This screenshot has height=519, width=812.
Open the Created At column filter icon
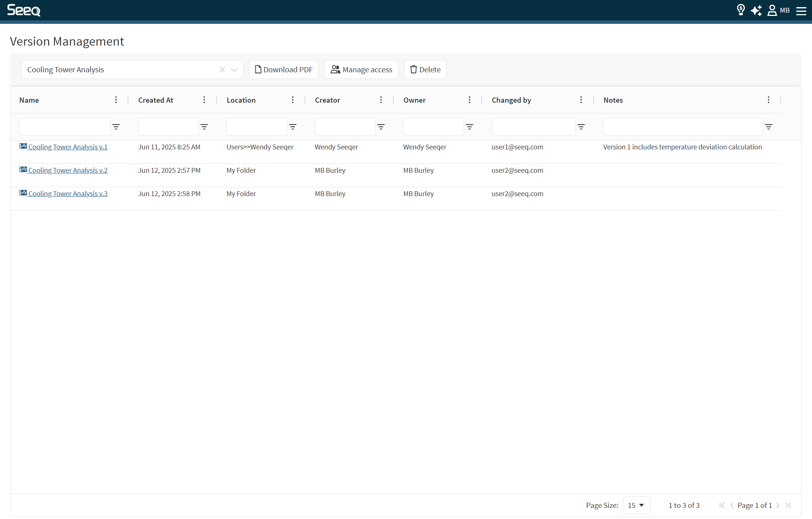[x=204, y=127]
